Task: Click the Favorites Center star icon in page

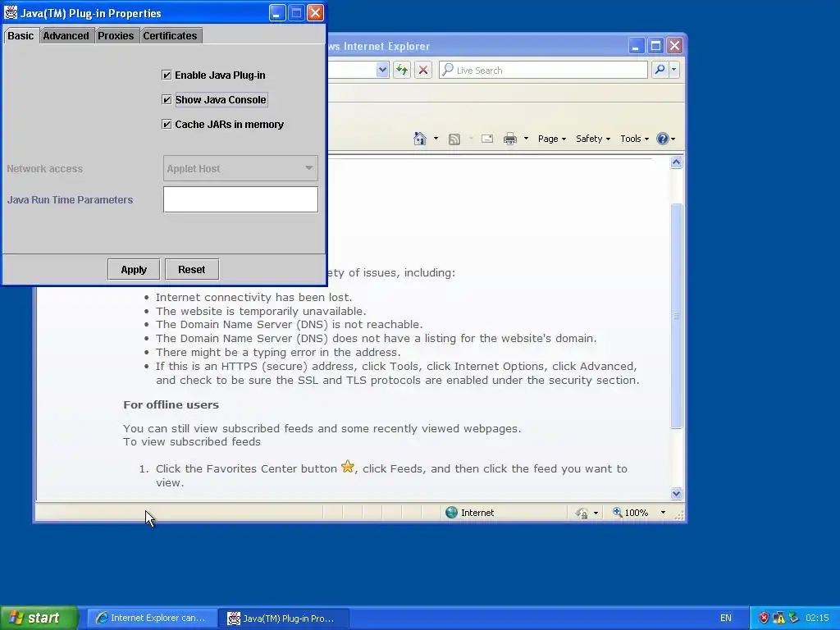Action: coord(348,467)
